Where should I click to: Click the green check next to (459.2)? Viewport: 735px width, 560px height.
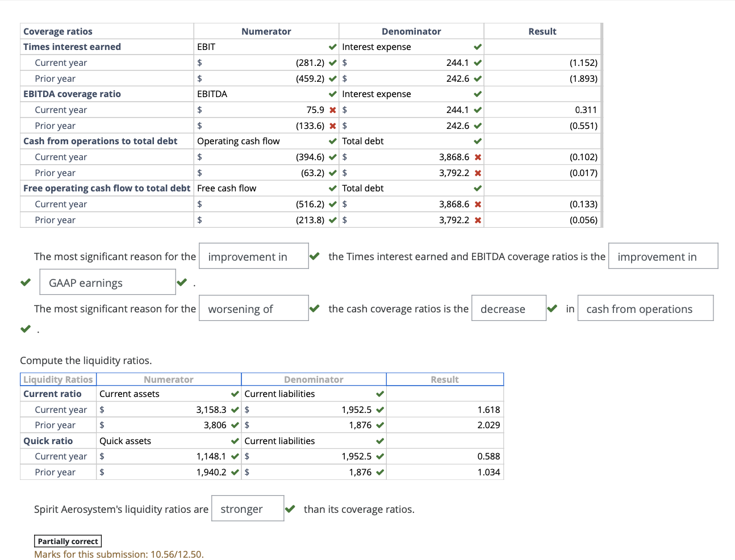pyautogui.click(x=332, y=79)
